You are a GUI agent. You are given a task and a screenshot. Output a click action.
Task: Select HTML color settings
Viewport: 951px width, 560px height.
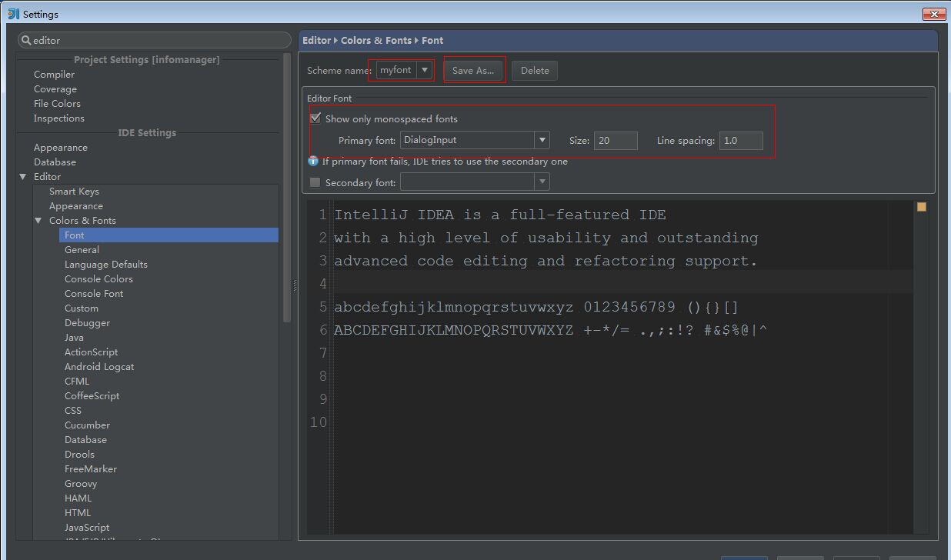(x=78, y=513)
